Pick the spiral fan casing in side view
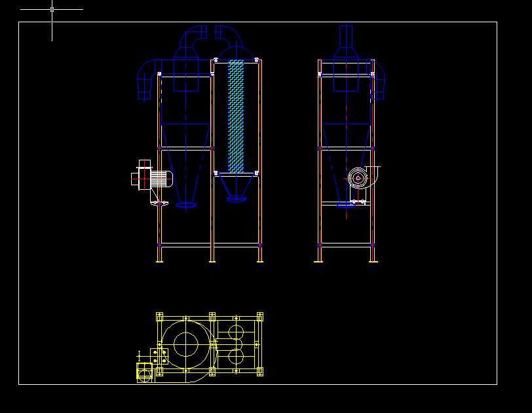Screen dimensions: 532x413 [363, 177]
